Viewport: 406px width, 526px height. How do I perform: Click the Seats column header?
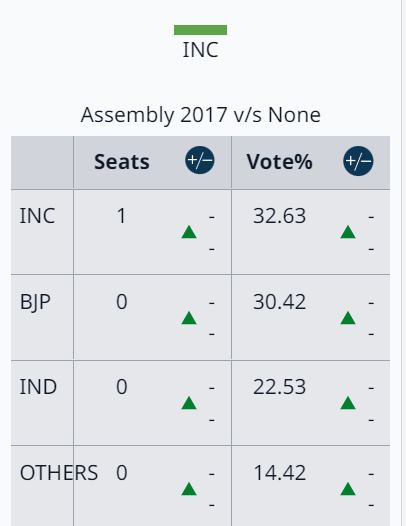(122, 162)
